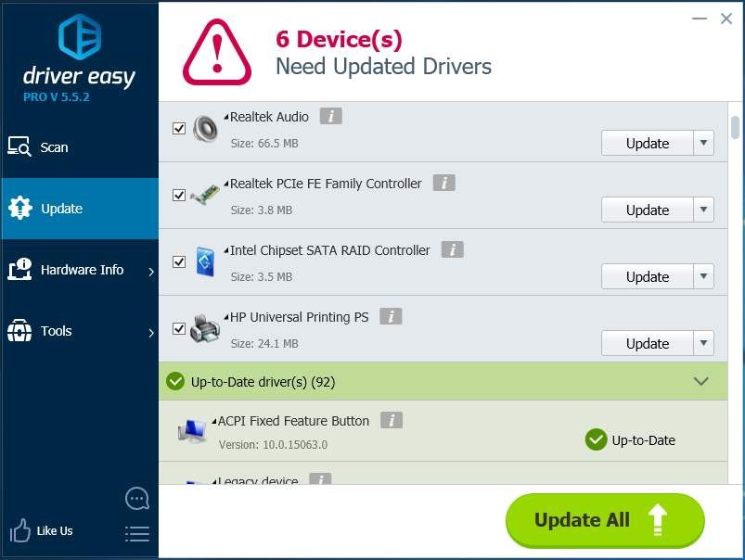Expand the Tools submenu arrow
Screen dimensions: 745x560
pyautogui.click(x=151, y=333)
